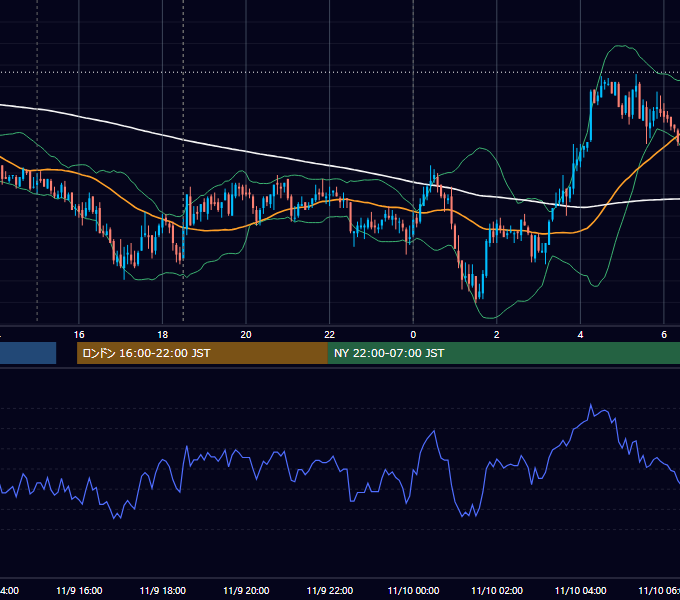Click the 11/10 04:00 date label
Screen dimensions: 680x600
pos(581,590)
